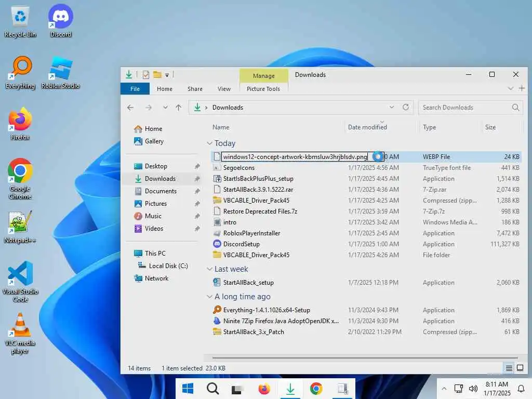
Task: Open the View ribbon tab
Action: 224,88
